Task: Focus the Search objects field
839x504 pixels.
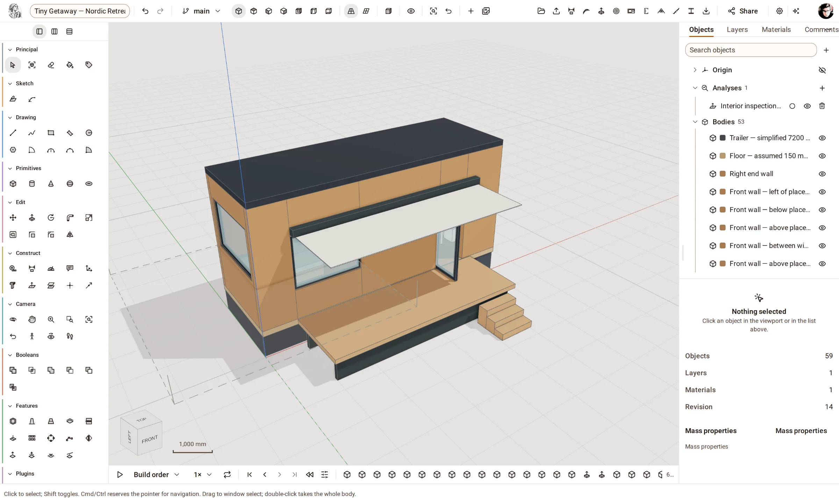Action: (751, 50)
